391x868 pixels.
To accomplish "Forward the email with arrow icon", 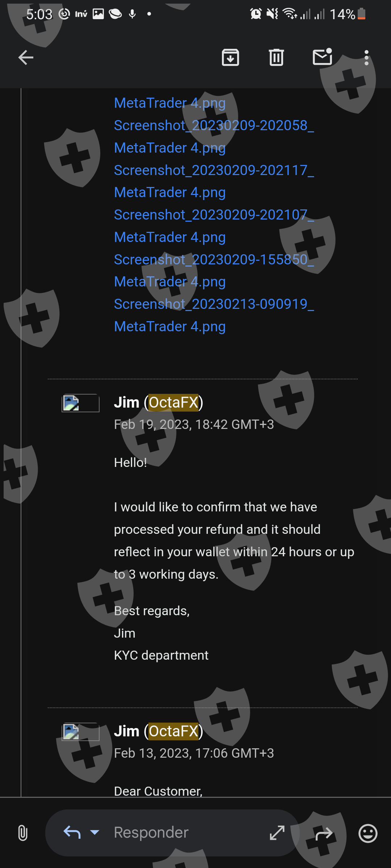I will 324,834.
